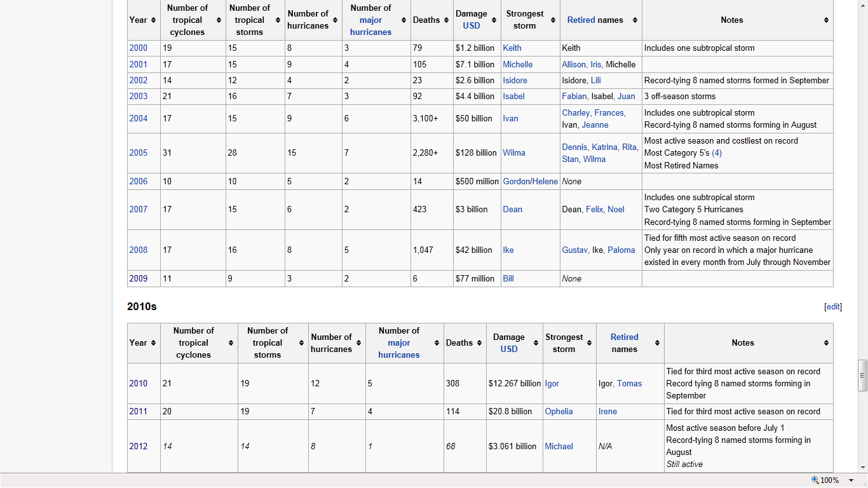Sort the top table by Year
Viewport: 868px width, 488px height.
(x=153, y=20)
